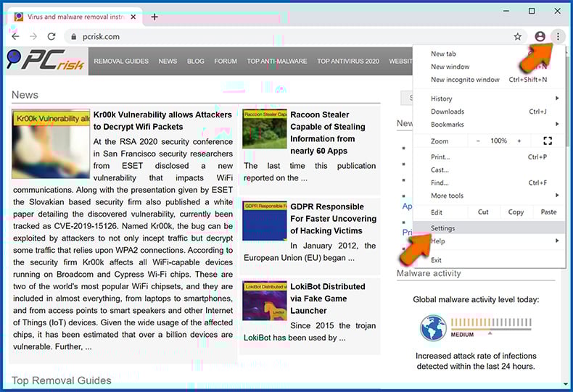Click the padlock site info icon
The width and height of the screenshot is (573, 392).
coord(74,37)
